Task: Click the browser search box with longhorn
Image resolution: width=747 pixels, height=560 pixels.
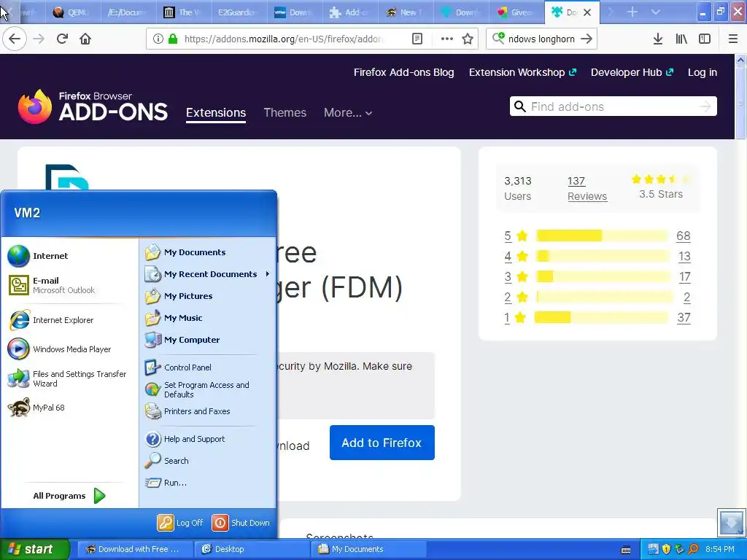Action: 541,39
